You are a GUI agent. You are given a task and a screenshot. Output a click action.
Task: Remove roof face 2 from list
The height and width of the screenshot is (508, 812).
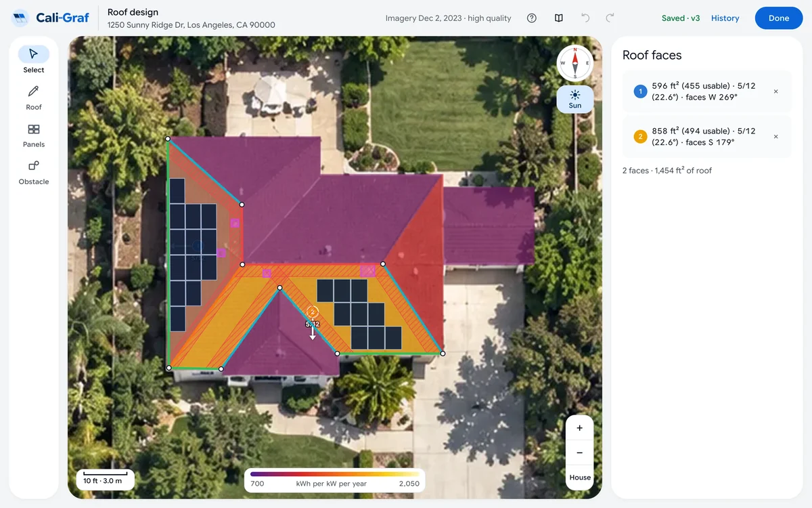[776, 137]
